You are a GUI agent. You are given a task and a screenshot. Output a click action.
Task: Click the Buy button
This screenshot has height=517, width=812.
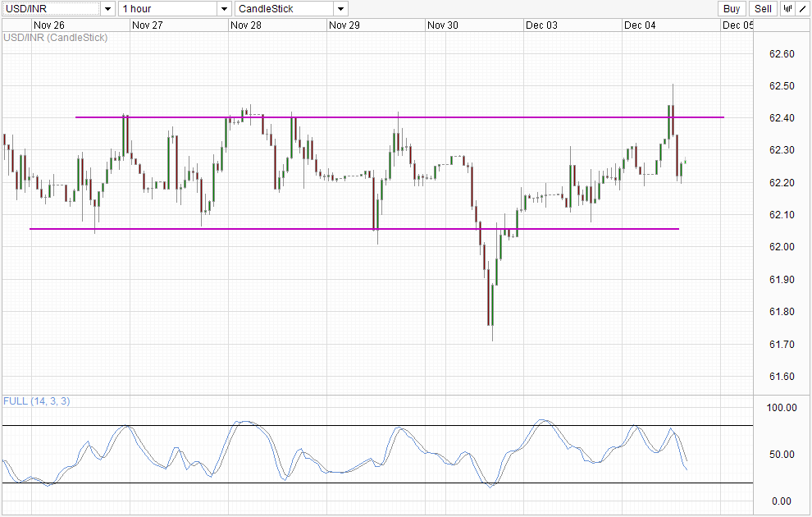pyautogui.click(x=732, y=9)
